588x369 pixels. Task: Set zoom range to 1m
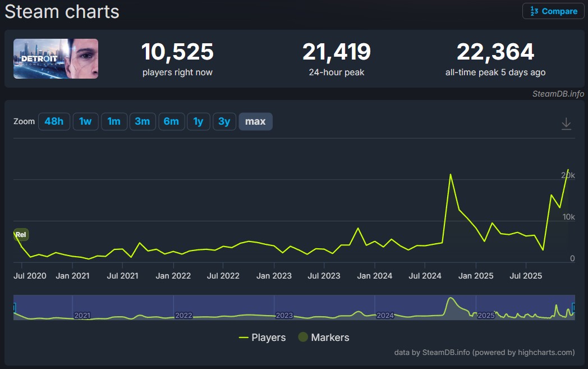point(114,121)
